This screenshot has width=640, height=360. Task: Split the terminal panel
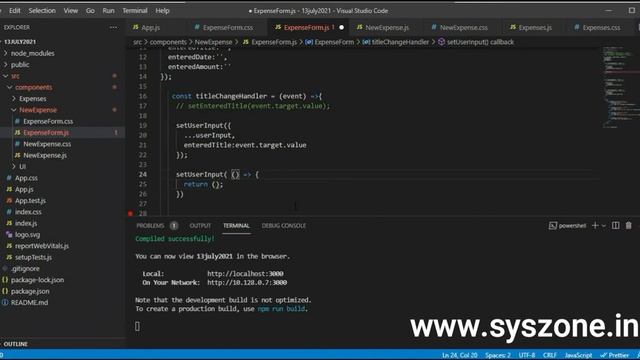616,226
